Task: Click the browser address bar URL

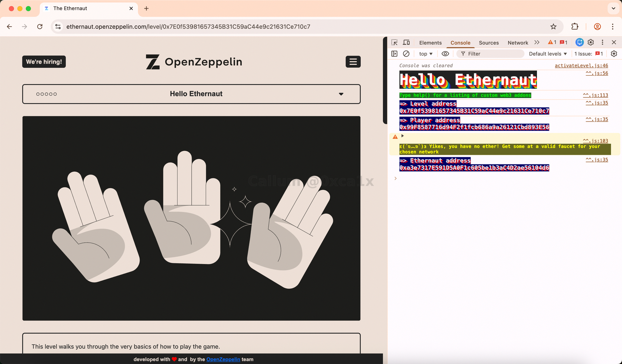Action: 188,27
